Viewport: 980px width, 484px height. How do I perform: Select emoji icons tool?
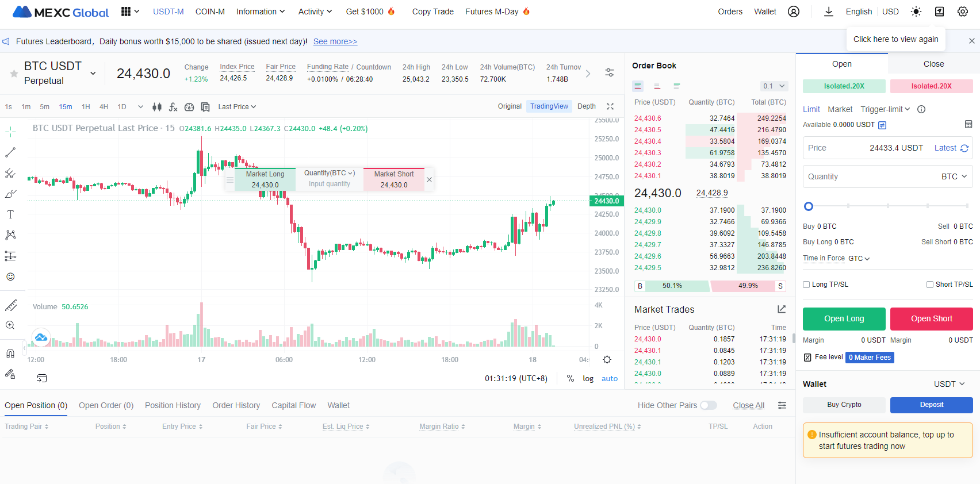pos(10,276)
